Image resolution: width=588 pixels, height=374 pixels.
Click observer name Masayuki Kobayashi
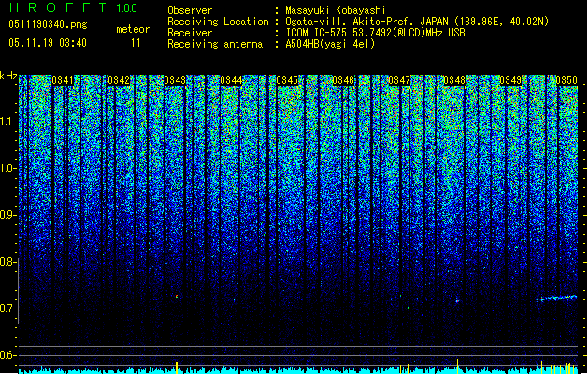pyautogui.click(x=336, y=10)
